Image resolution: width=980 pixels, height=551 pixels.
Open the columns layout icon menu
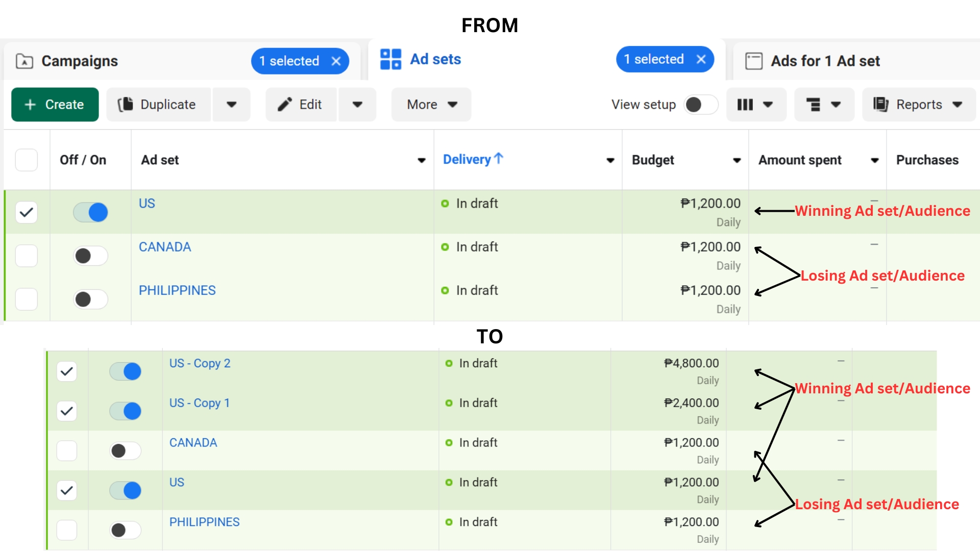tap(755, 105)
